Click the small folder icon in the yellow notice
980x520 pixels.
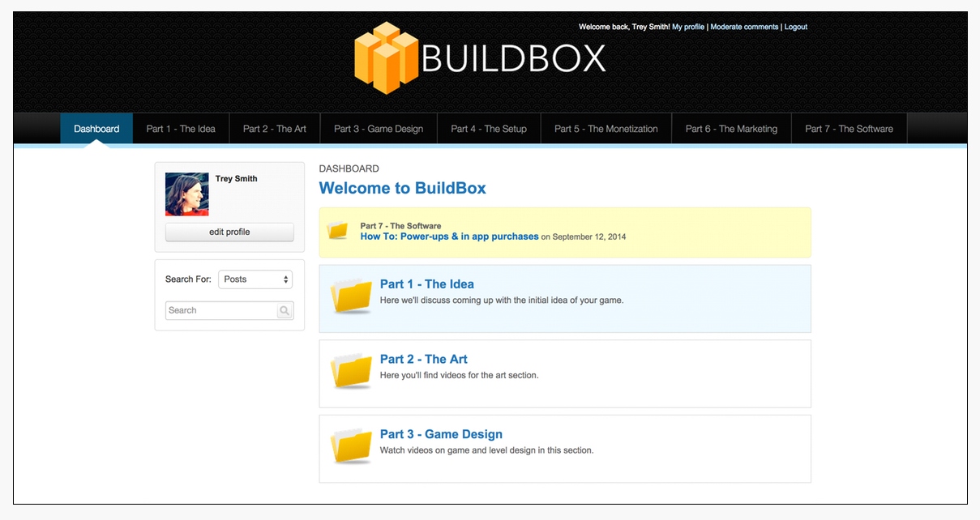[337, 231]
